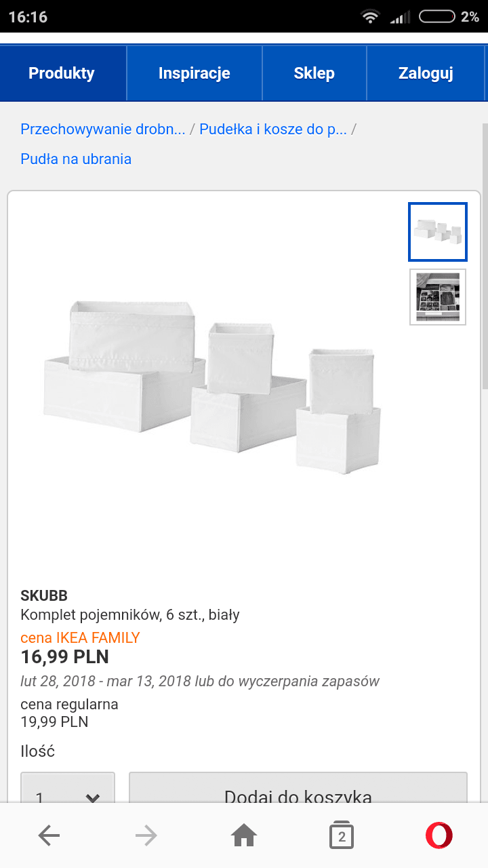Viewport: 488px width, 868px height.
Task: Select the drawer organizer thumbnail
Action: point(438,297)
